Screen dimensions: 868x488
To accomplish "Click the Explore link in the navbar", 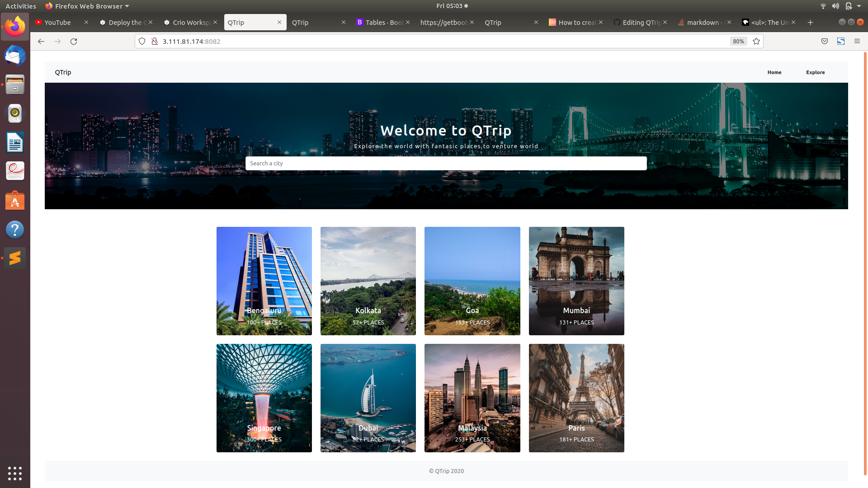I will pyautogui.click(x=815, y=72).
